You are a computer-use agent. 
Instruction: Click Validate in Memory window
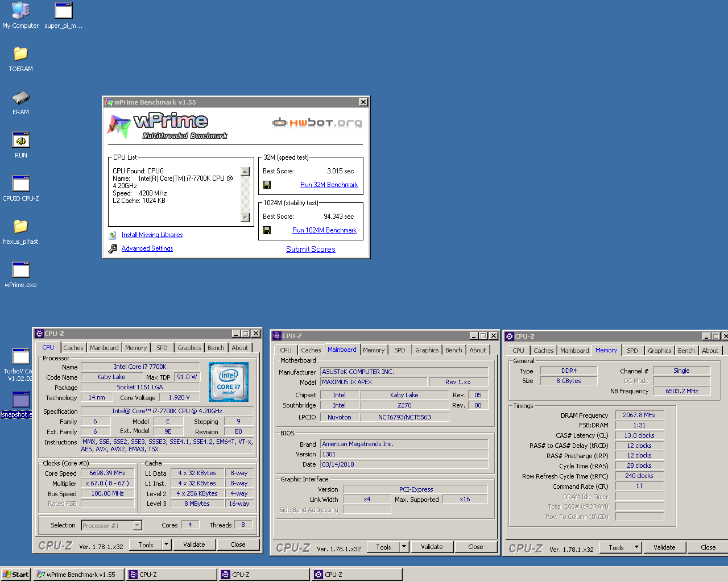tap(664, 547)
